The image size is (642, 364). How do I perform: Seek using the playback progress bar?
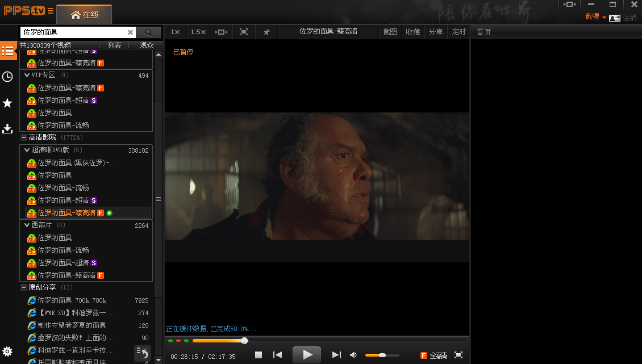click(x=329, y=341)
